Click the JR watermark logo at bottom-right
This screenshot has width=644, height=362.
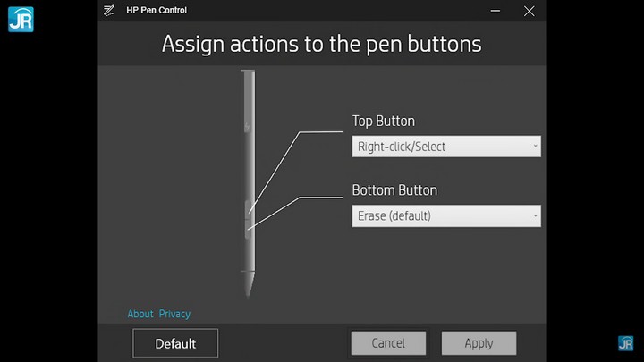click(625, 343)
